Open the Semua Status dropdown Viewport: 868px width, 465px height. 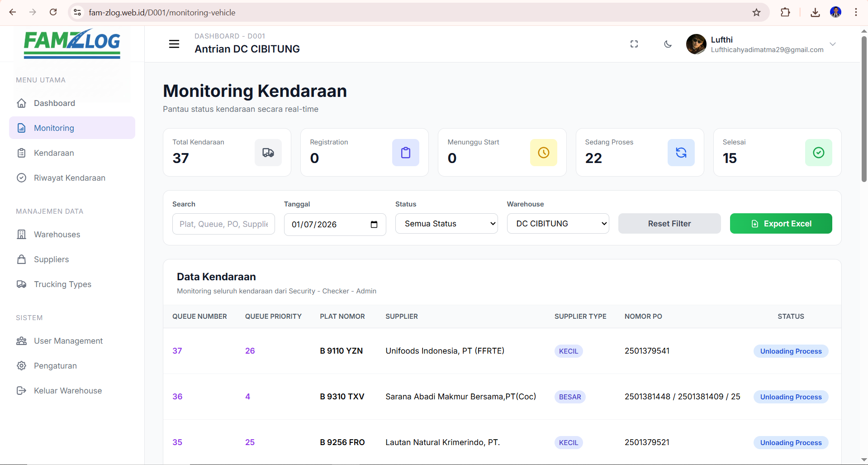coord(446,223)
